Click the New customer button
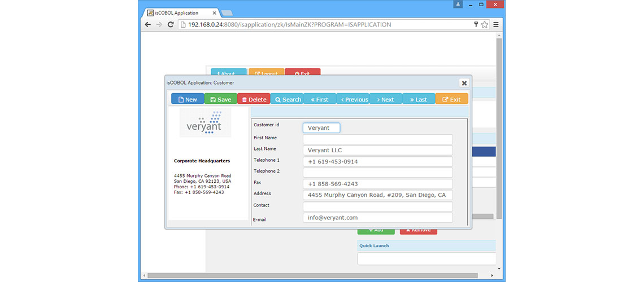The width and height of the screenshot is (644, 282). (x=188, y=99)
